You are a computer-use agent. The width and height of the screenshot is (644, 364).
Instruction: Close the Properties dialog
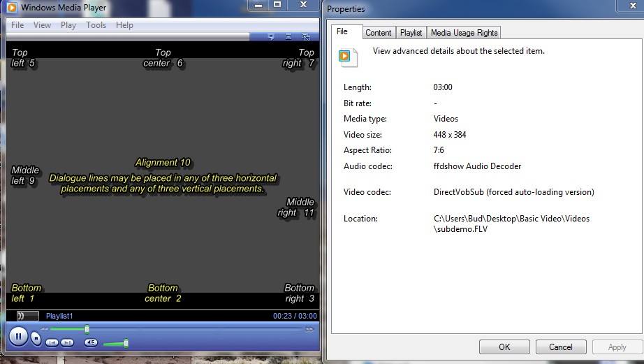click(x=633, y=6)
